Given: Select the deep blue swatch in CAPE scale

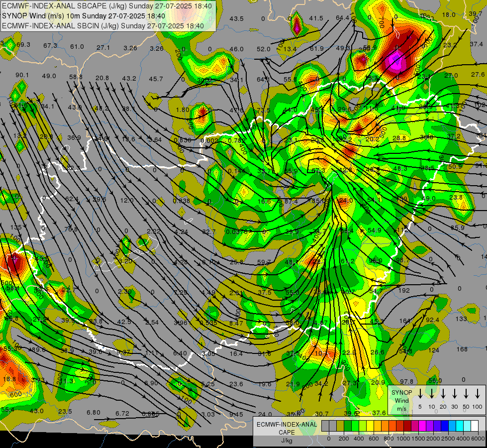Looking at the screenshot, I should click(444, 426).
